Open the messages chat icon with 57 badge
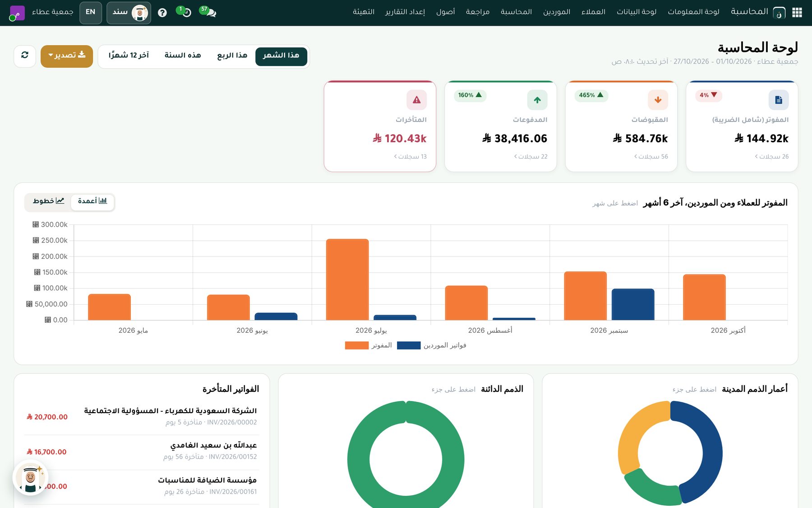 208,12
